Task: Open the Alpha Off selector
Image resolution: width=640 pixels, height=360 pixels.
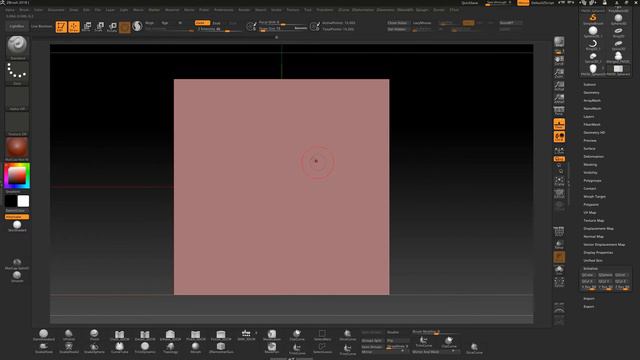Action: click(x=17, y=97)
